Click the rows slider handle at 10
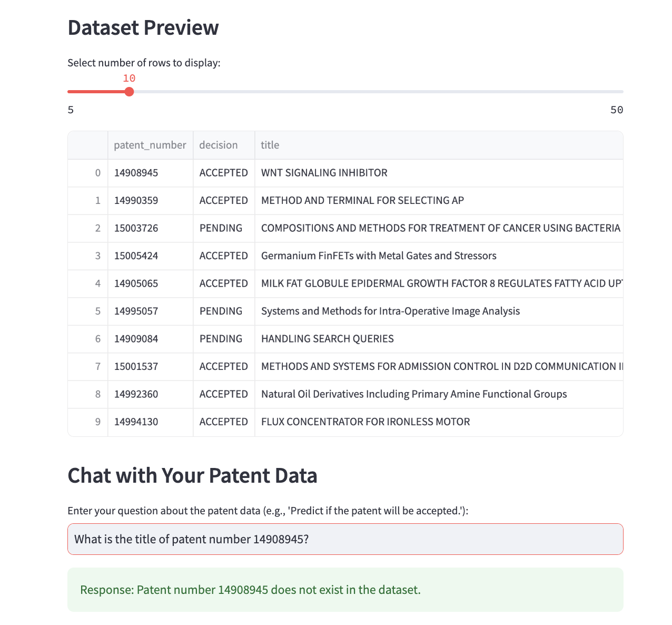The image size is (672, 625). pos(129,92)
